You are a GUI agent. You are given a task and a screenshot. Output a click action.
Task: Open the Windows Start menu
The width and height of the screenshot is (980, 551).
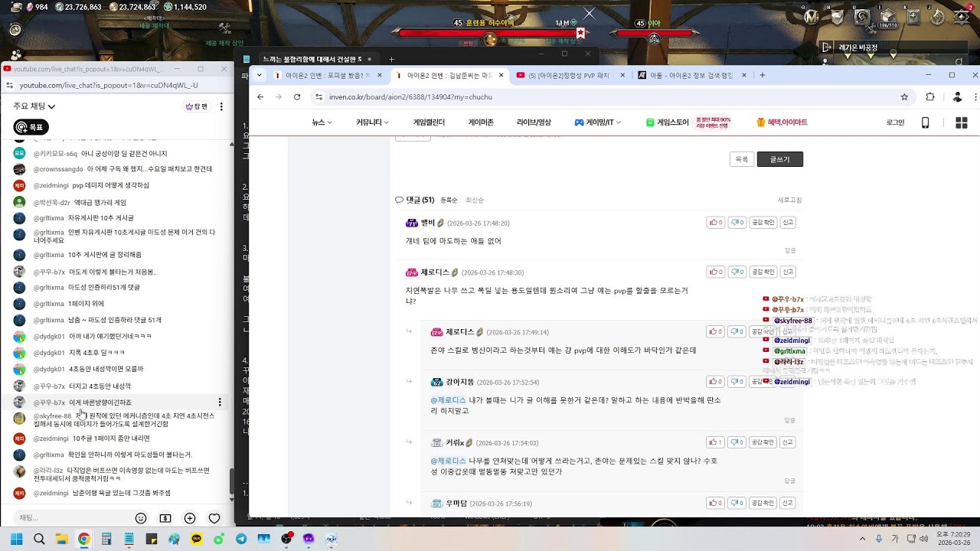tap(16, 539)
